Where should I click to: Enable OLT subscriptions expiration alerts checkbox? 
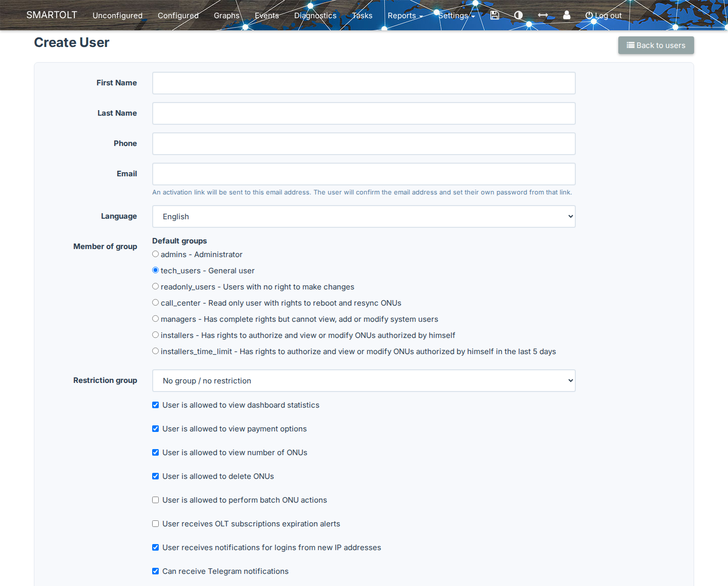pyautogui.click(x=156, y=524)
